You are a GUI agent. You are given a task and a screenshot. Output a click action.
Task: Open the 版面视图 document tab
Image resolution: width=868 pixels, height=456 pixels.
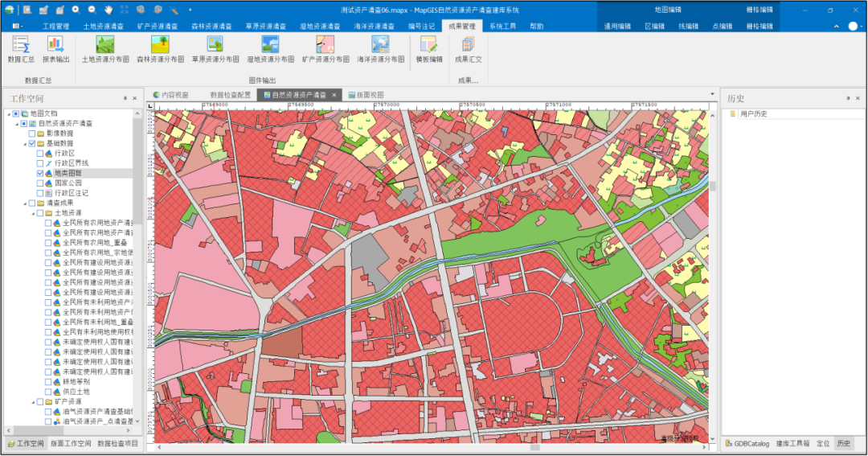tap(366, 95)
